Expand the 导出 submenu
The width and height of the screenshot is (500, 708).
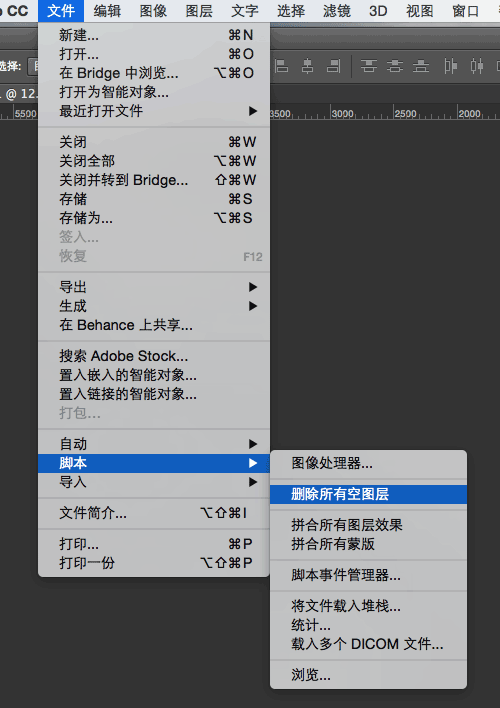coord(154,287)
